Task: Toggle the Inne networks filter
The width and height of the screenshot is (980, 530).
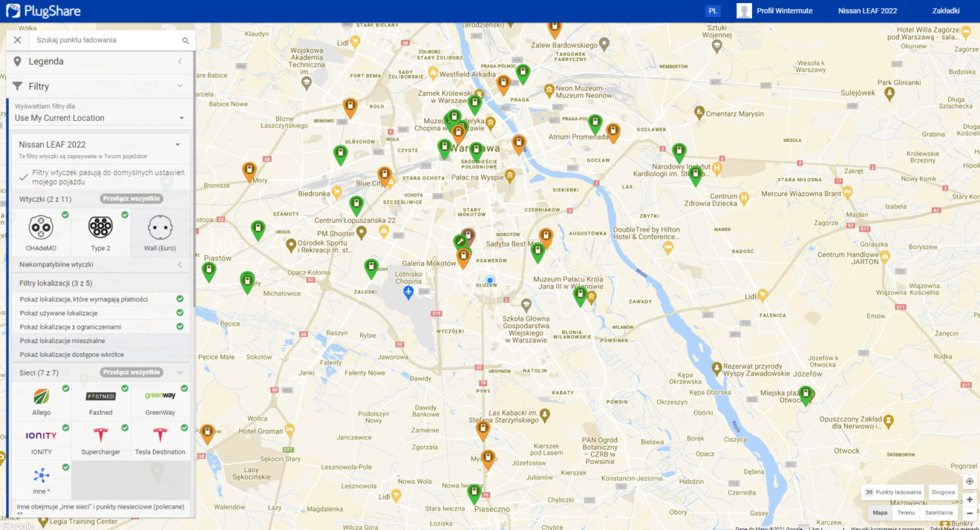Action: tap(42, 480)
